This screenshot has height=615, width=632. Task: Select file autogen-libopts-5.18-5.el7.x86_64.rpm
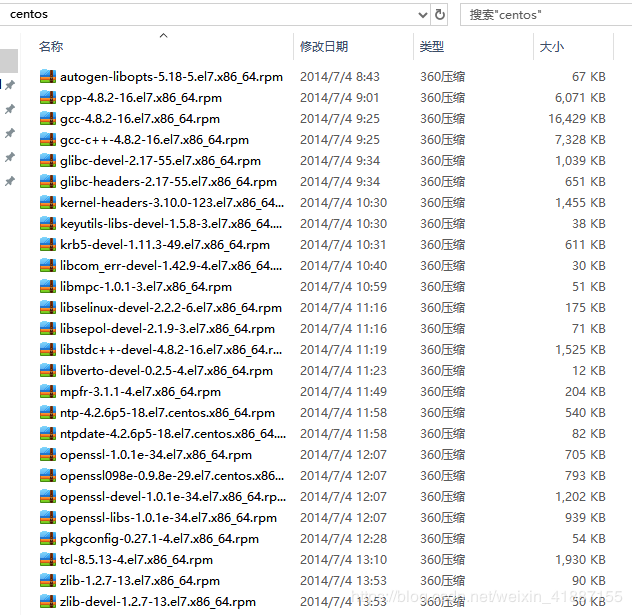[171, 76]
